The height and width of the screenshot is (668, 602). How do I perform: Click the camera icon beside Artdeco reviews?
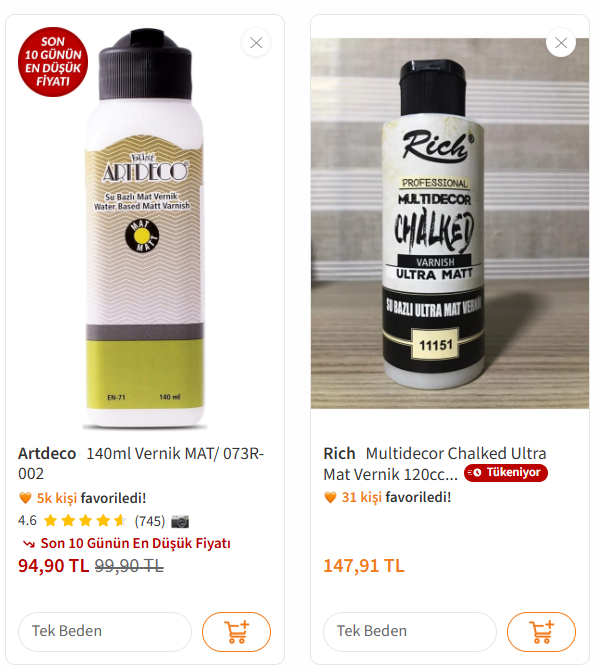[180, 520]
